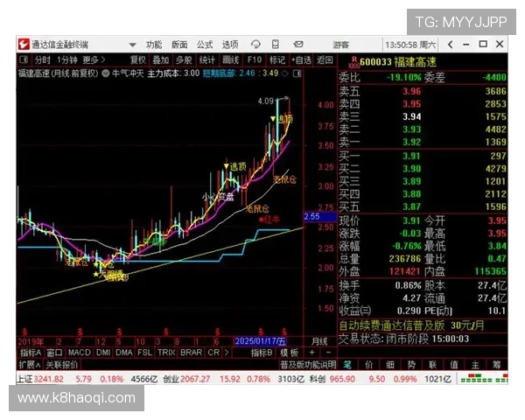Click the customer service headset icon
The image size is (525, 420).
[x=255, y=45]
